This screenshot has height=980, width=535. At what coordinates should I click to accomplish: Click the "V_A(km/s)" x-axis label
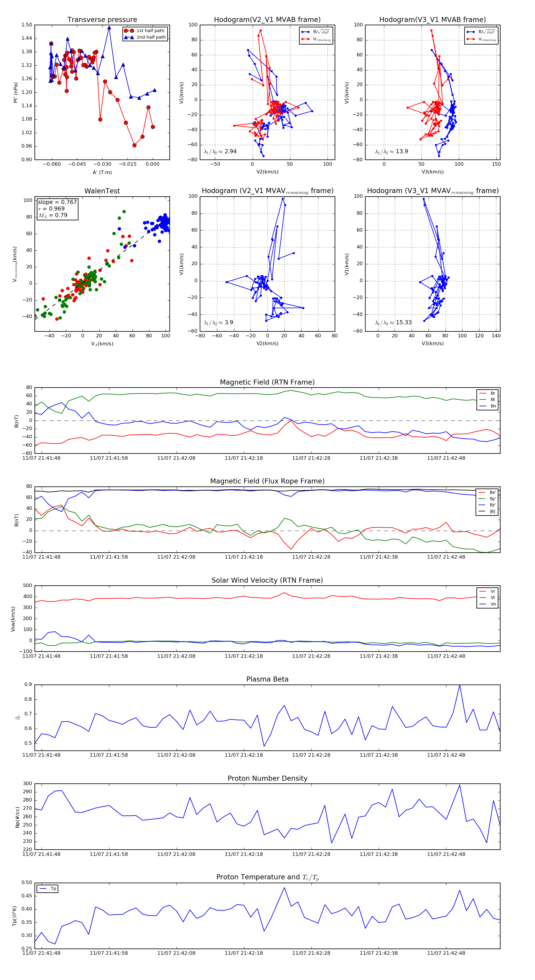pyautogui.click(x=102, y=344)
